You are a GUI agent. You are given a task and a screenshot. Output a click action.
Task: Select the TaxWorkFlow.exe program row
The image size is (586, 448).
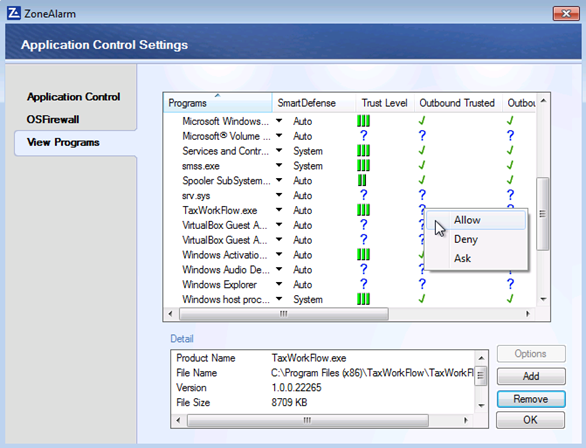[220, 210]
